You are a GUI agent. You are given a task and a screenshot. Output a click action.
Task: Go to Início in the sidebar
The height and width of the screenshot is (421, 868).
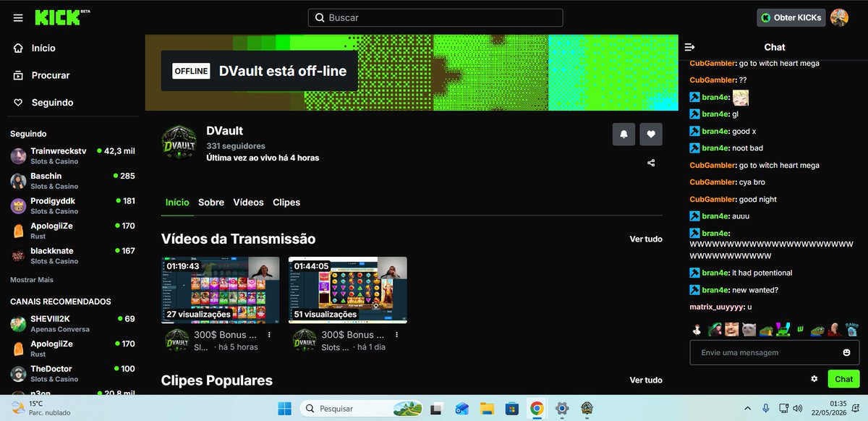(43, 48)
